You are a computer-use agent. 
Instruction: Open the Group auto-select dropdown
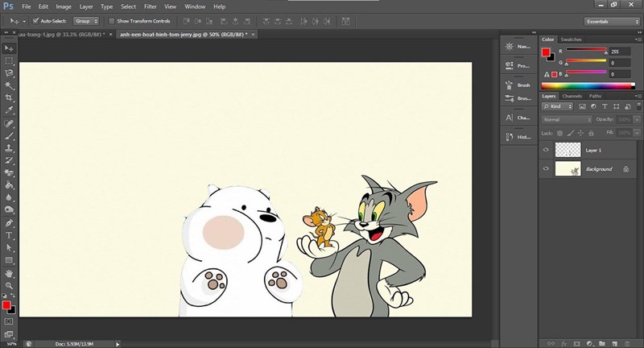point(86,21)
